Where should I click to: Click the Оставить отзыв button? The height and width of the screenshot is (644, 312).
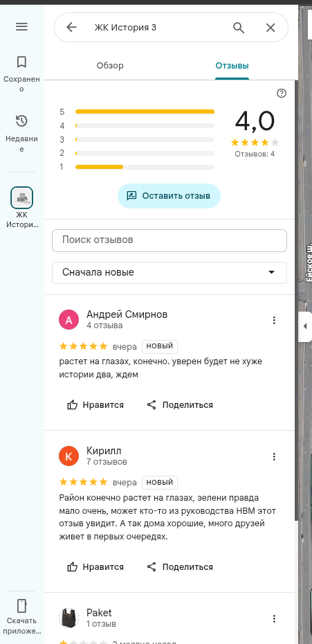[169, 196]
